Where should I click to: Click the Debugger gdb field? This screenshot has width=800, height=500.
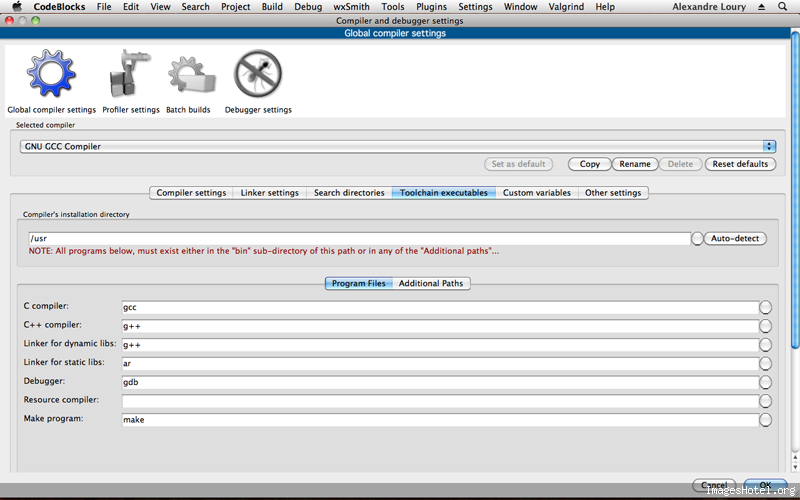point(440,382)
